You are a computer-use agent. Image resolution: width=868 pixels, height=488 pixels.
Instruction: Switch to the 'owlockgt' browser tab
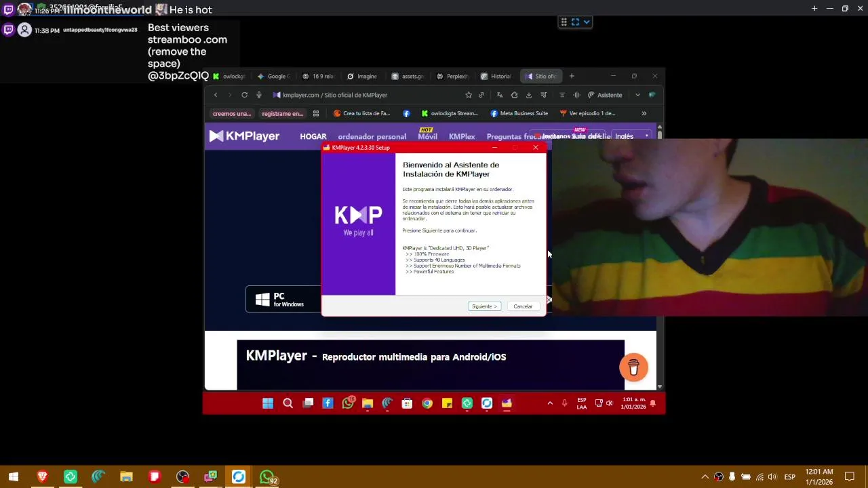229,77
